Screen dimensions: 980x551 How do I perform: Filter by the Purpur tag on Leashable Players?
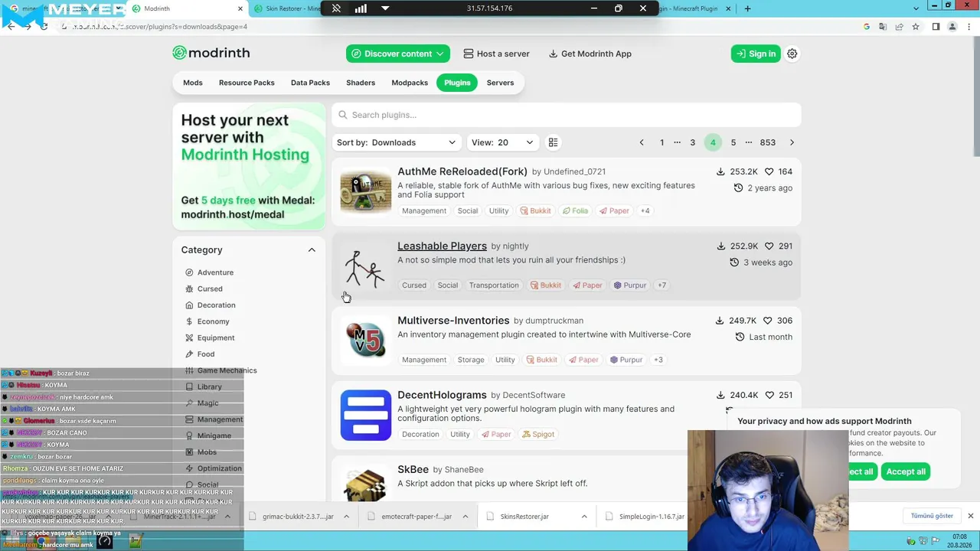pyautogui.click(x=629, y=285)
